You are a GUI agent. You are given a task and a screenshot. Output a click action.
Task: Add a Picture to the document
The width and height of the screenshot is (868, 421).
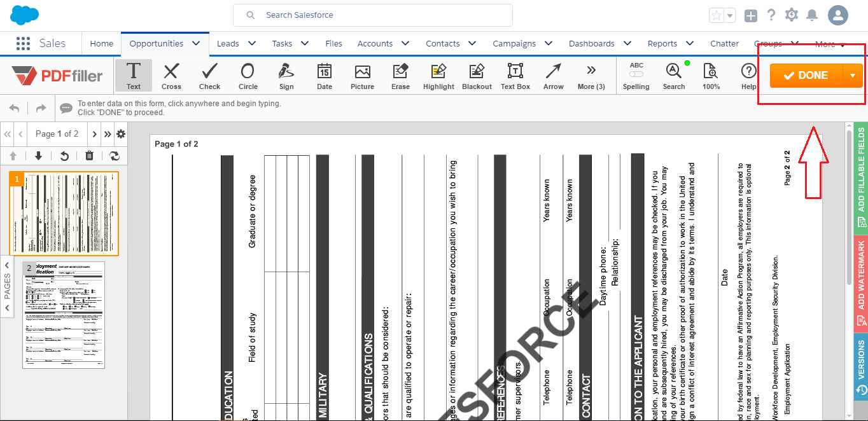tap(363, 75)
